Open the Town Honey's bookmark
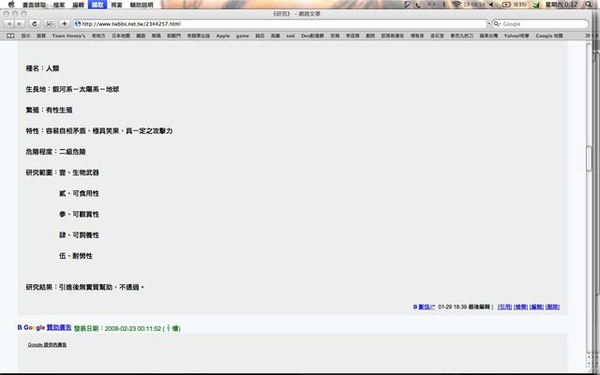The height and width of the screenshot is (375, 600). point(68,36)
